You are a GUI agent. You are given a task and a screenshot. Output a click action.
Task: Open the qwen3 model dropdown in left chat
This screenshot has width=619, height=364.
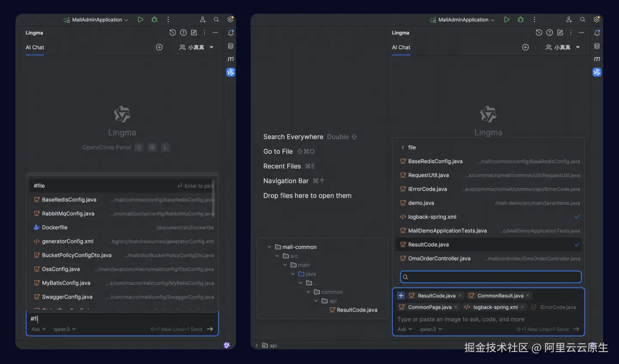(x=64, y=329)
